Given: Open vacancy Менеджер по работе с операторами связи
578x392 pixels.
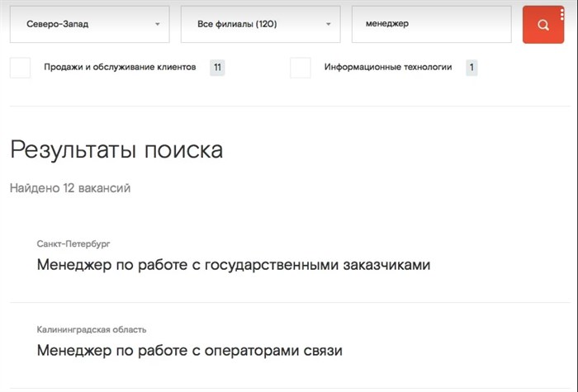Looking at the screenshot, I should (189, 351).
